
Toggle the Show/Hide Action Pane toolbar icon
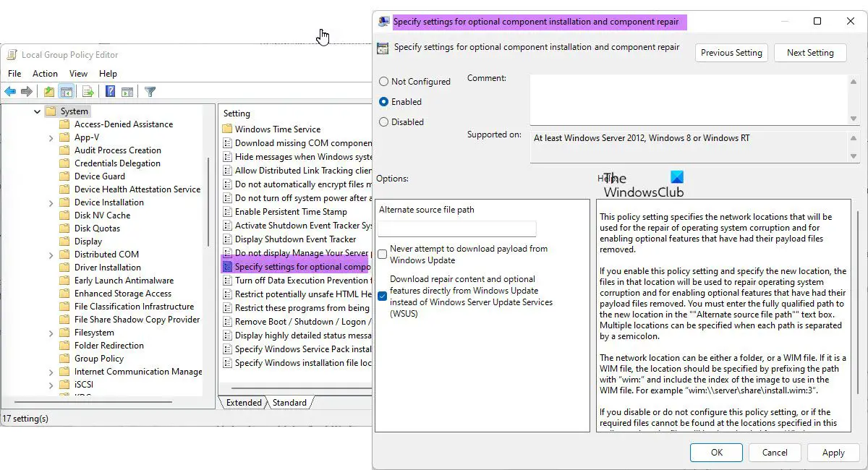tap(127, 92)
